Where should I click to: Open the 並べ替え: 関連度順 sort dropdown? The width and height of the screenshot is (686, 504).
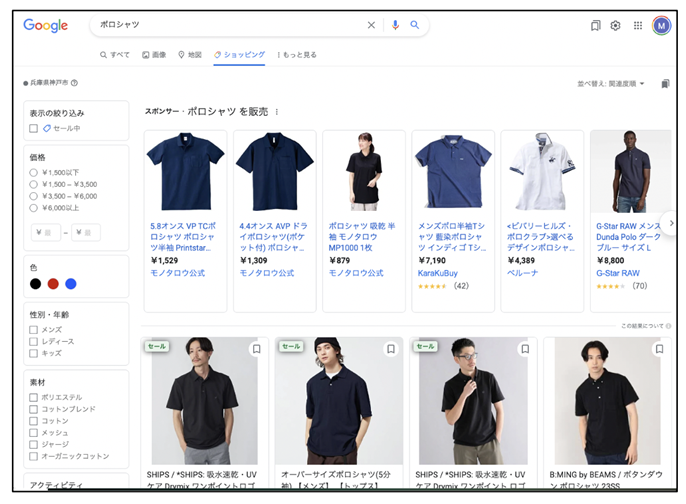click(x=611, y=84)
